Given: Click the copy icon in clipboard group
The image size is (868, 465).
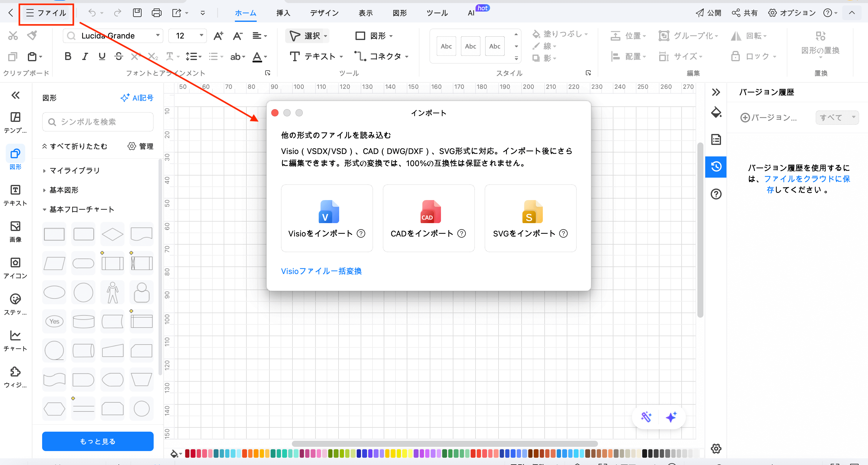Looking at the screenshot, I should point(12,56).
